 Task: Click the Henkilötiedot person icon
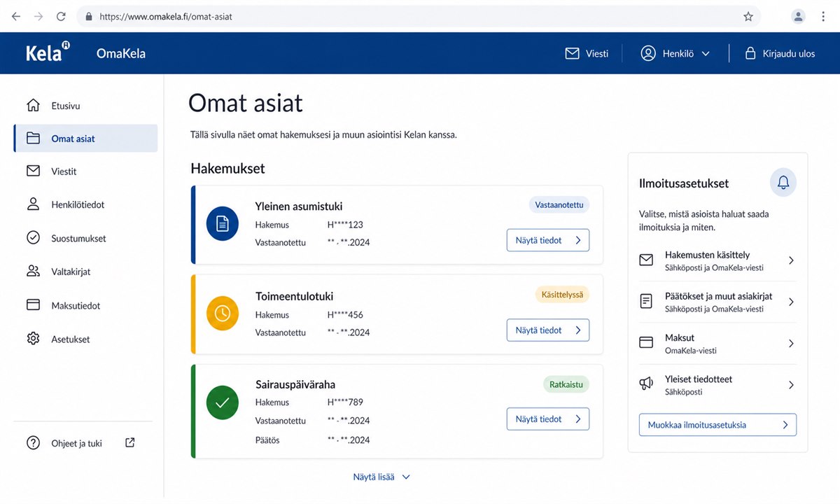click(33, 204)
